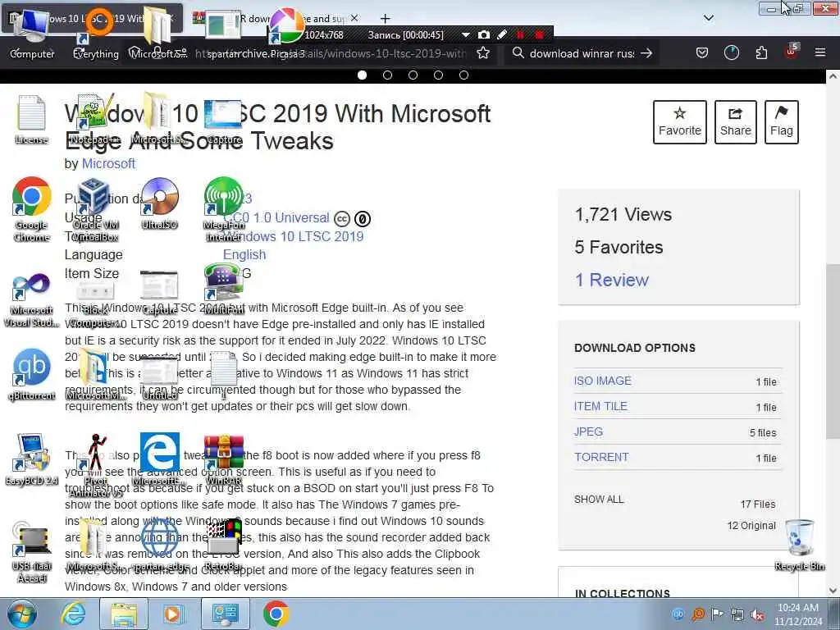Select the MultiFon desktop icon
The height and width of the screenshot is (630, 840).
[x=224, y=288]
